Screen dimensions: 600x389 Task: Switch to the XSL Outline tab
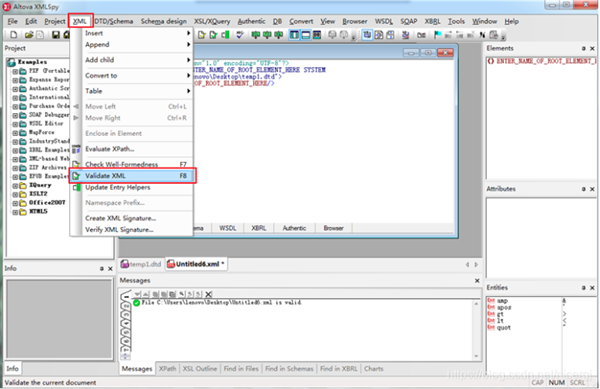(200, 369)
